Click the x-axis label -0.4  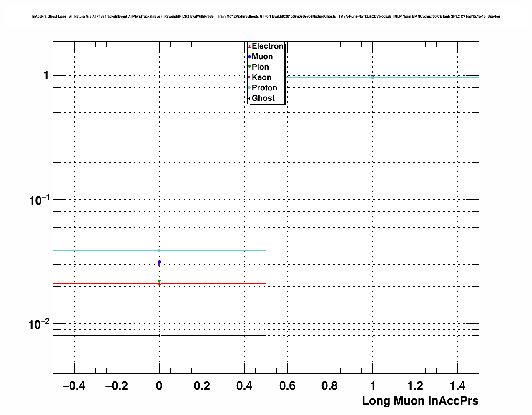(74, 386)
